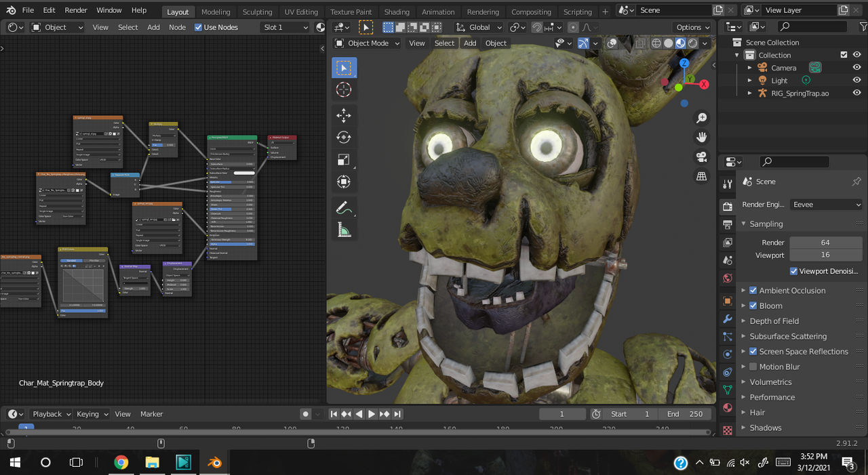Open the Render menu
The width and height of the screenshot is (868, 475).
click(76, 10)
